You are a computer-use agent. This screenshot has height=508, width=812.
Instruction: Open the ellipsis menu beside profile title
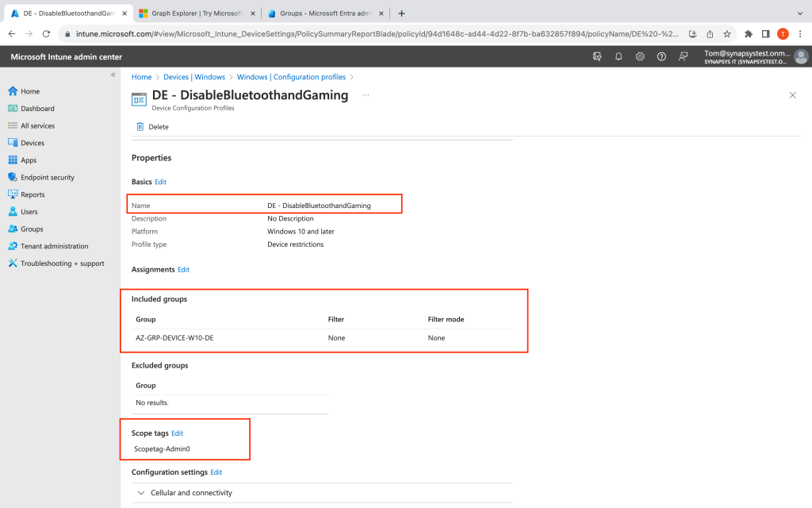[x=366, y=95]
